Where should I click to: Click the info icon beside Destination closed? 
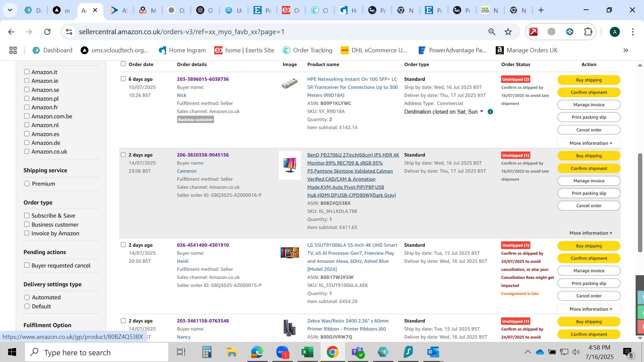point(490,112)
